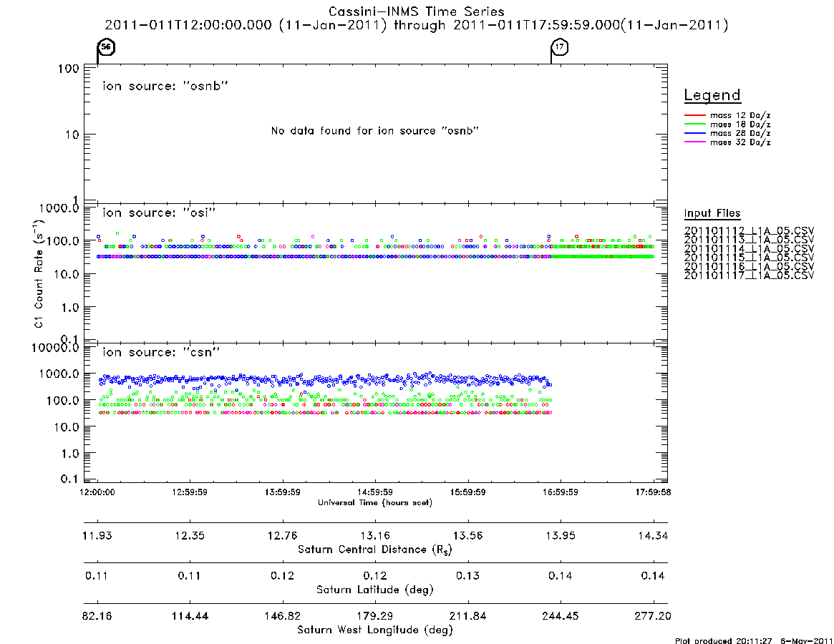Click the "Saturn Latitude (deg)" axis title

click(x=375, y=590)
